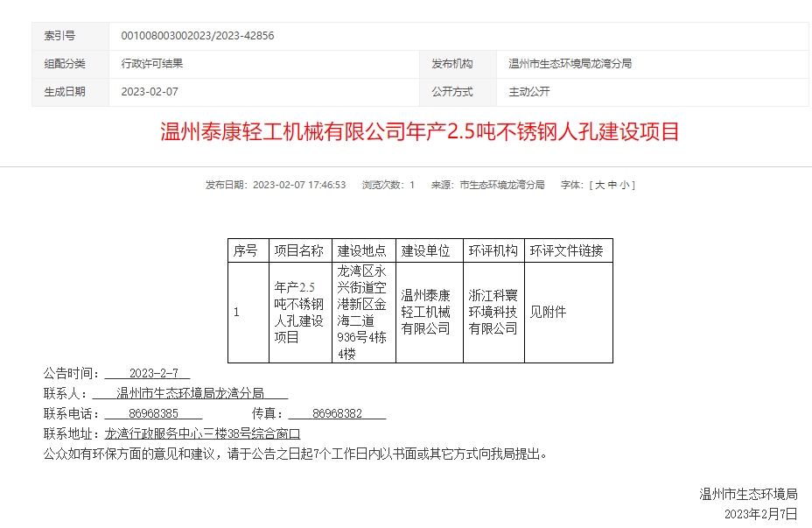812x528 pixels.
Task: Click the 发布机构 value in header table
Action: coord(570,64)
